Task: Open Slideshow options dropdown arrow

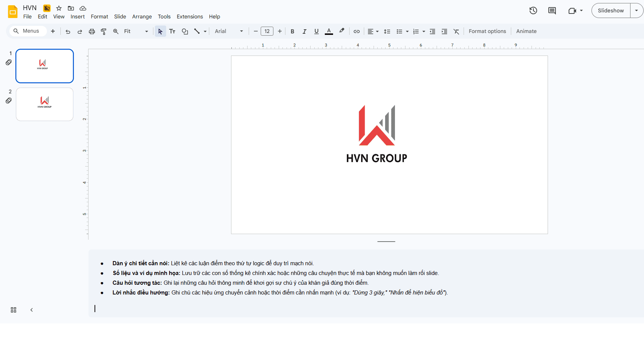Action: click(x=636, y=11)
